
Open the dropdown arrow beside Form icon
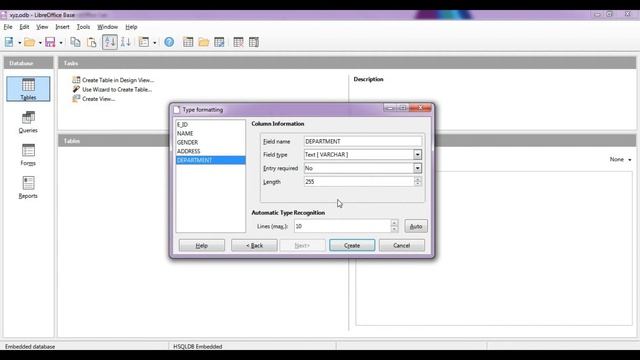click(154, 42)
